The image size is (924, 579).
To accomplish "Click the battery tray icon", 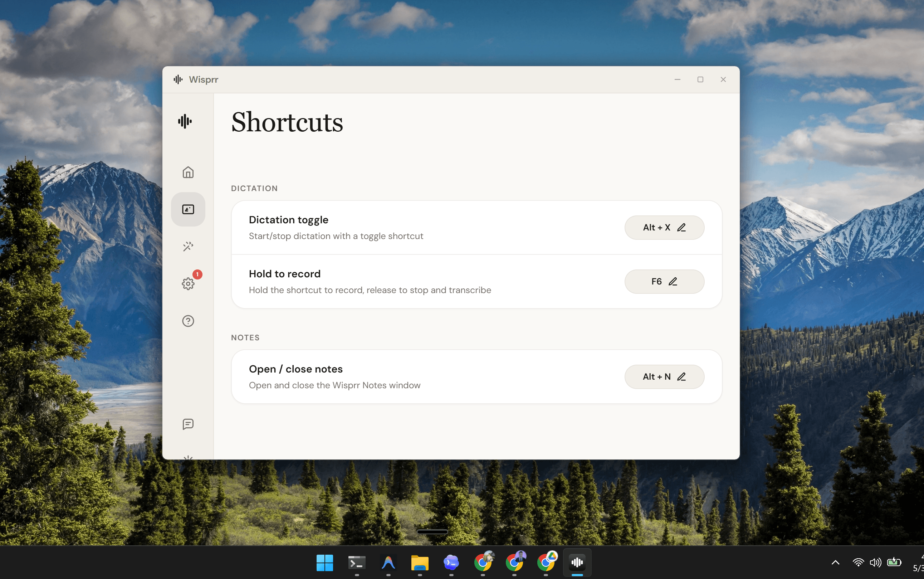I will 894,562.
